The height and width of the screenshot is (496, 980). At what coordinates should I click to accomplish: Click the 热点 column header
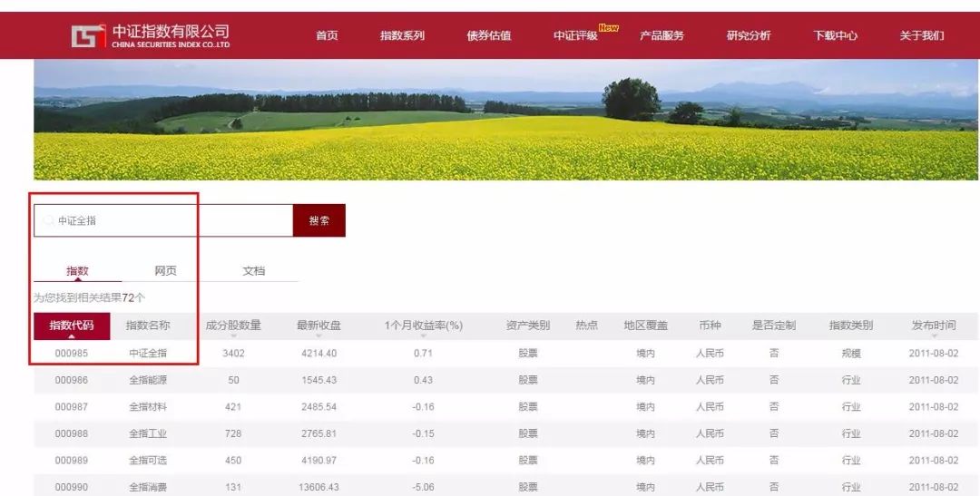586,326
